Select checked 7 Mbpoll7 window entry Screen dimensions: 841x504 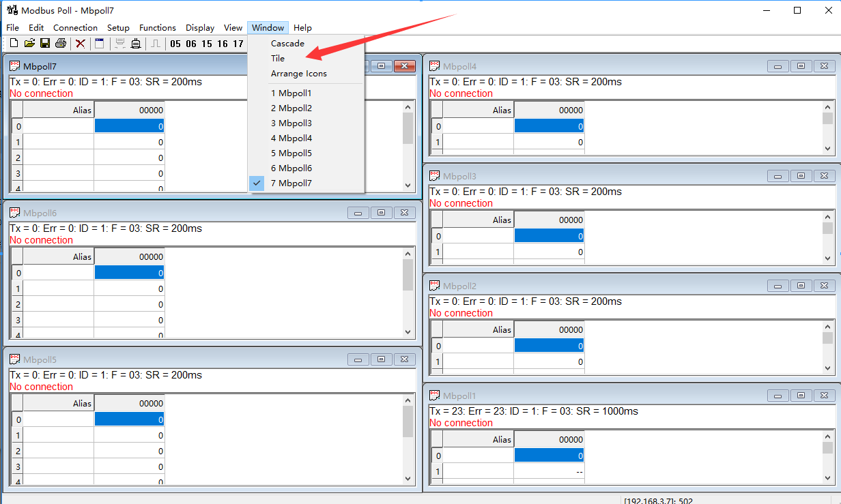(x=291, y=183)
